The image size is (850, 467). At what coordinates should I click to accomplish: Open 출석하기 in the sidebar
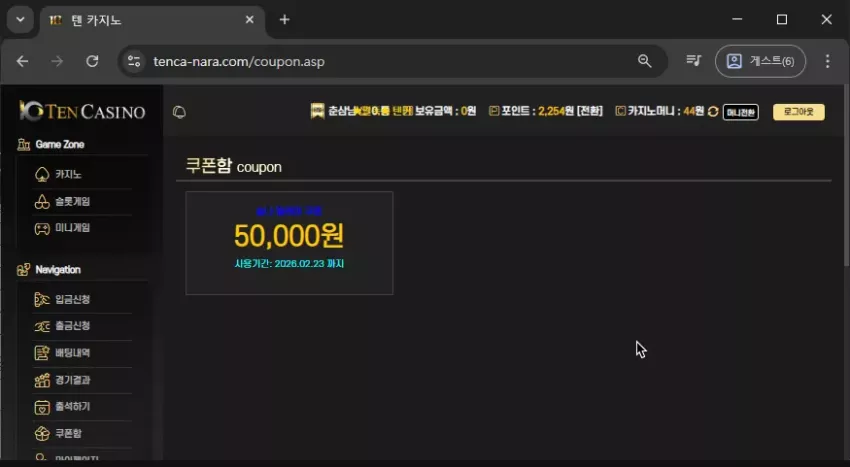coord(73,407)
